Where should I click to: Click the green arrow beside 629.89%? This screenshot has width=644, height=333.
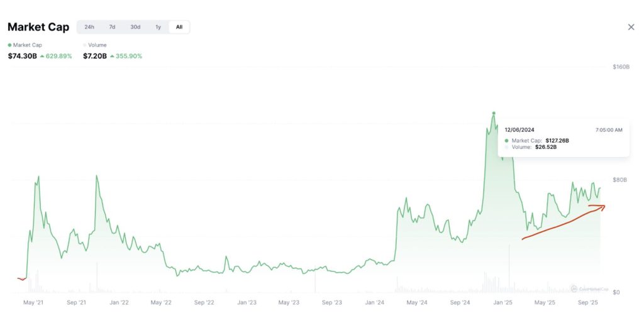[x=42, y=57]
